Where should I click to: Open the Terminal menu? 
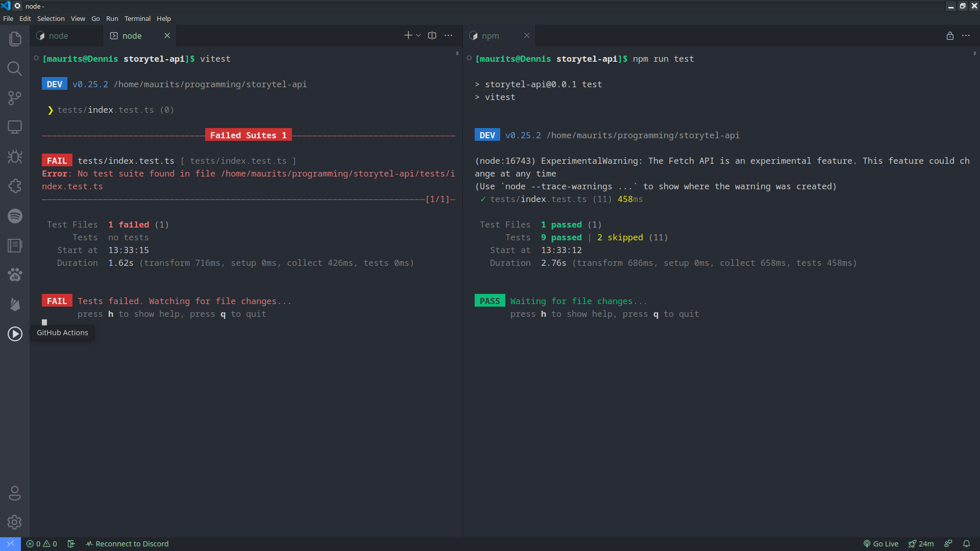[x=137, y=18]
